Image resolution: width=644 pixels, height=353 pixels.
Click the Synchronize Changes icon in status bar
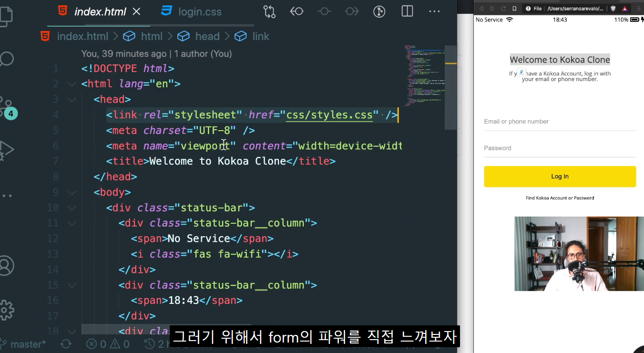tap(66, 344)
